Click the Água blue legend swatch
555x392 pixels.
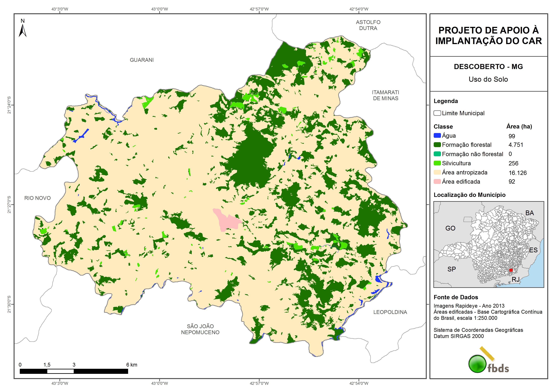437,136
